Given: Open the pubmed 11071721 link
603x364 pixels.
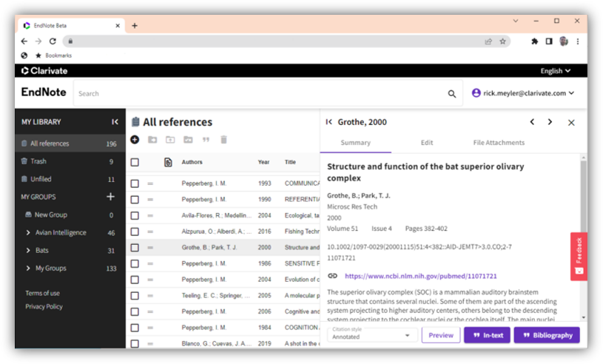Looking at the screenshot, I should pyautogui.click(x=421, y=276).
